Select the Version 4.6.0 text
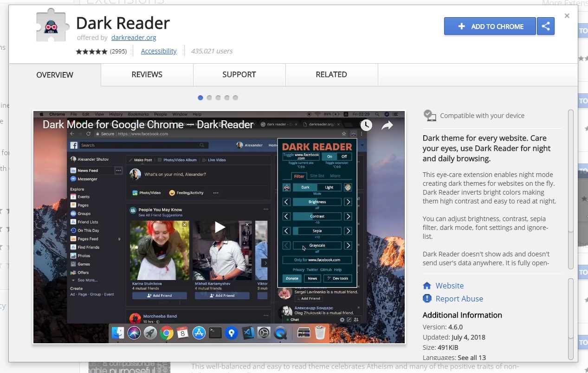 tap(442, 327)
